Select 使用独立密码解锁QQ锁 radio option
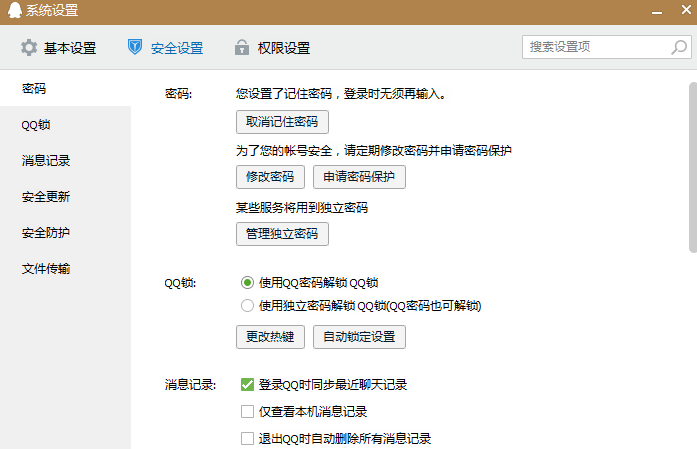This screenshot has width=697, height=449. coord(247,306)
